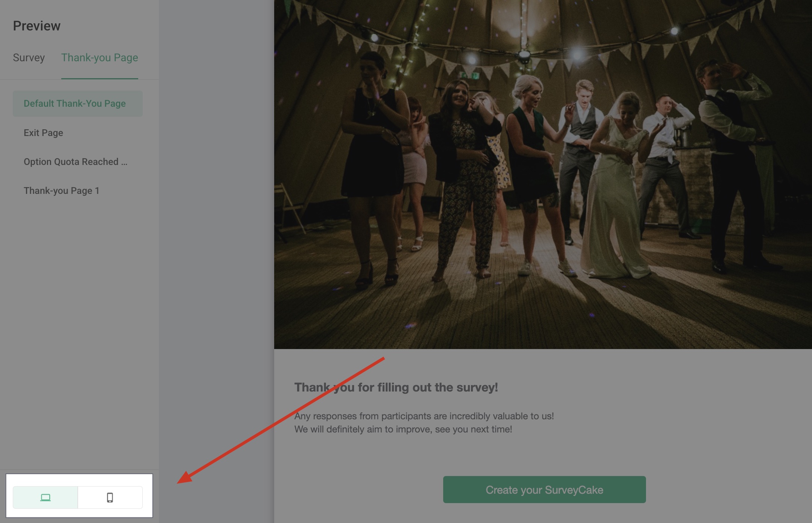This screenshot has width=812, height=523.
Task: Click the Preview panel title
Action: [37, 26]
